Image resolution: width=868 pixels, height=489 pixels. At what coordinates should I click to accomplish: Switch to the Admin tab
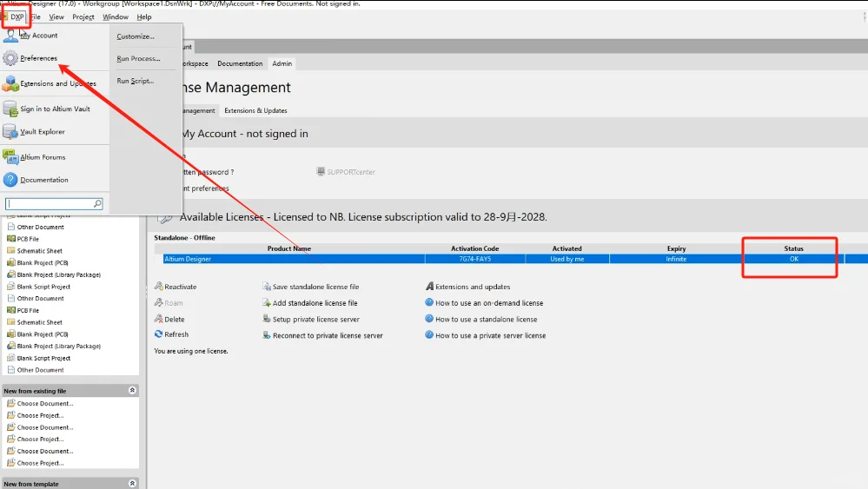(x=282, y=63)
